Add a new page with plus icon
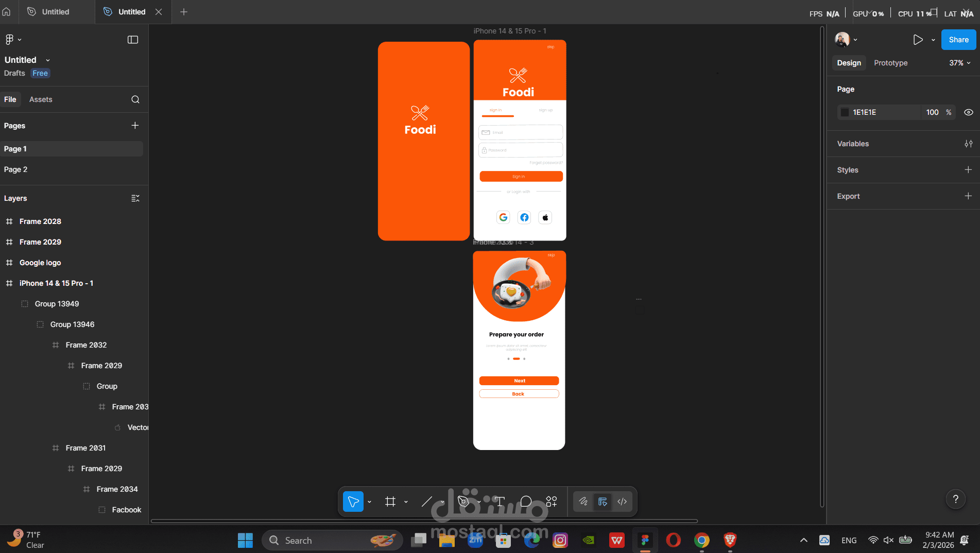This screenshot has height=553, width=980. 135,125
